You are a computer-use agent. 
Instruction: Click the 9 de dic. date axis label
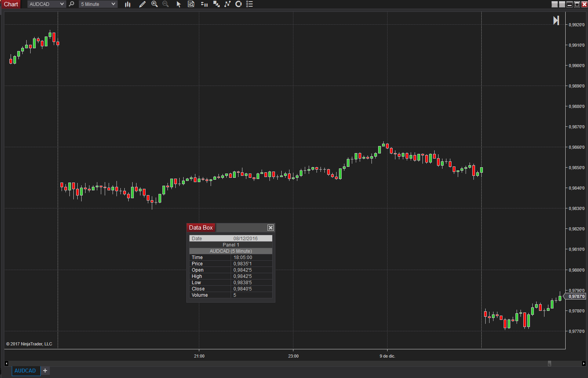point(388,356)
